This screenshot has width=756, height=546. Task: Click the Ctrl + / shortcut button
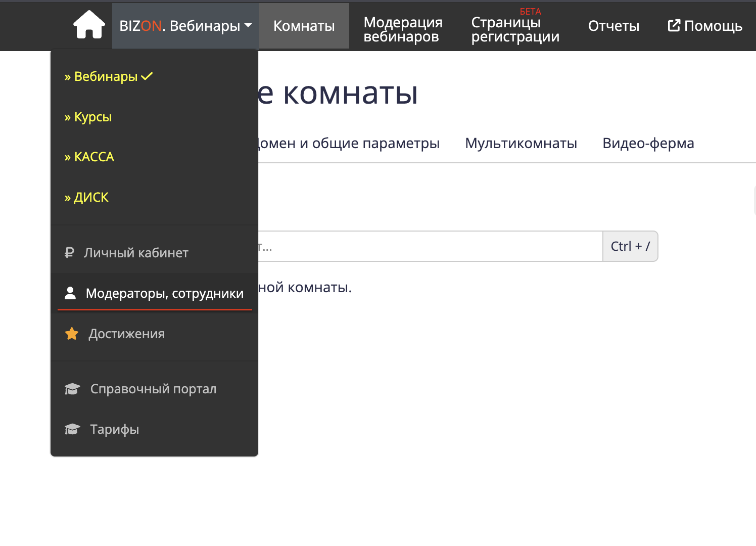[630, 246]
